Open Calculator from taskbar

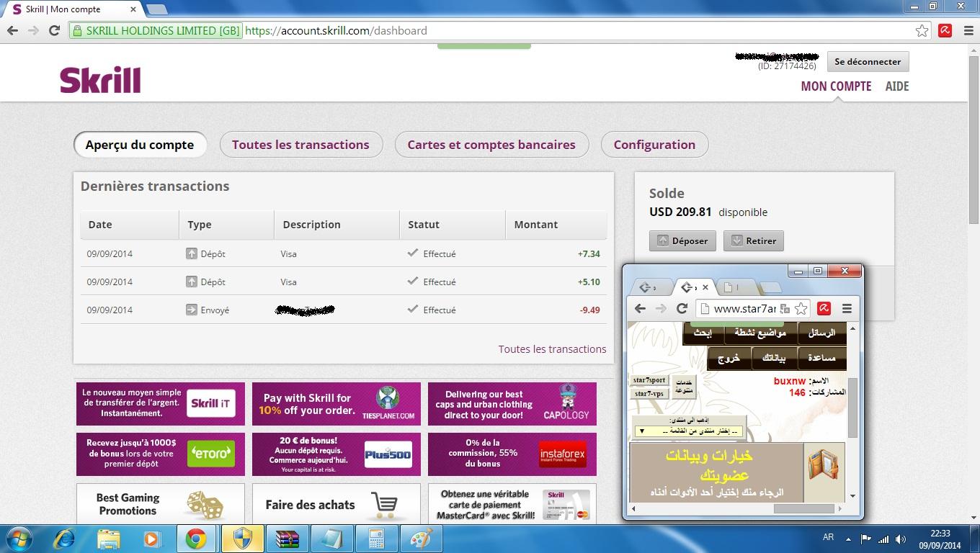point(375,539)
